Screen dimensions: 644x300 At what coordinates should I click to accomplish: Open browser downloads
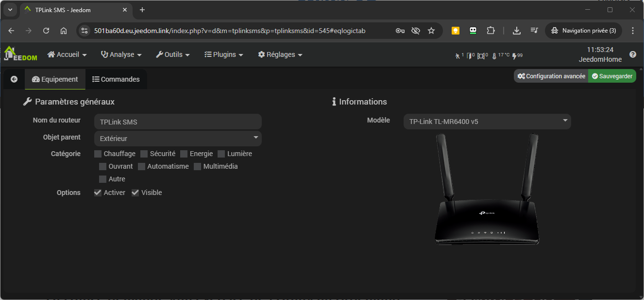tap(517, 31)
